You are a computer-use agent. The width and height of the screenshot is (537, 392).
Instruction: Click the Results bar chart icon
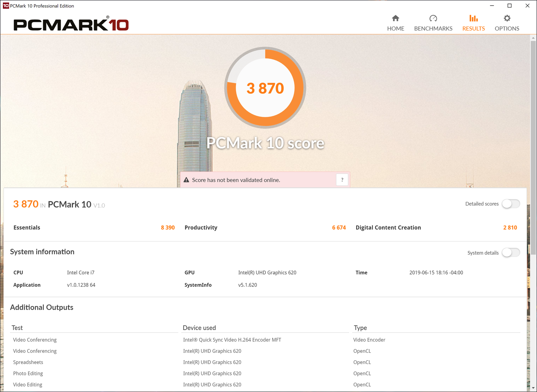pos(474,18)
